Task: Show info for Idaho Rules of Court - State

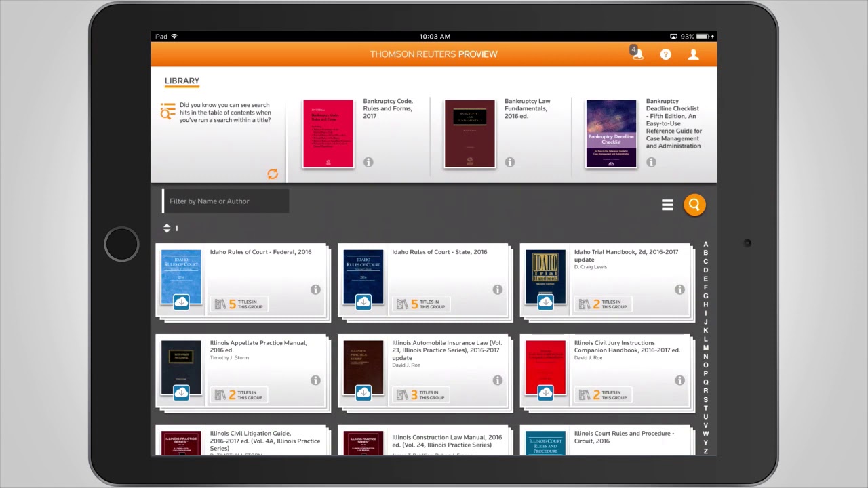Action: [498, 289]
